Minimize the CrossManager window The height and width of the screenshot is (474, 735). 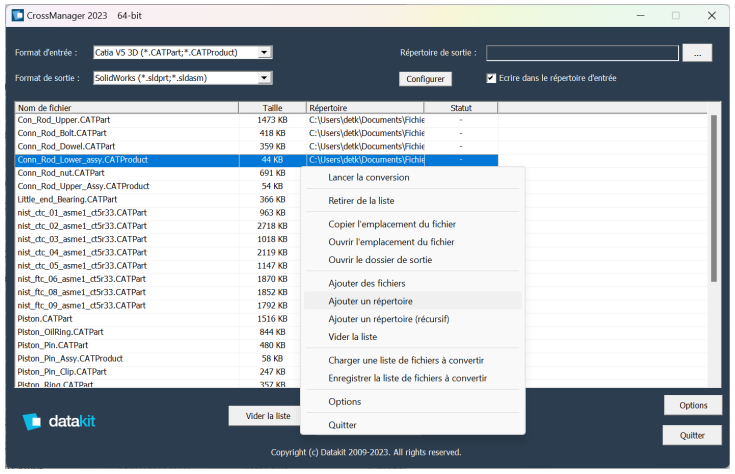click(640, 15)
